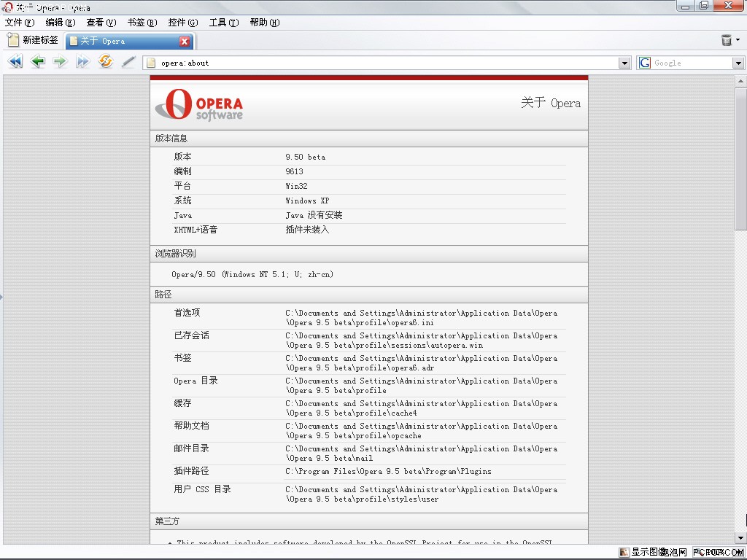The image size is (747, 560).
Task: Click the build number 9613
Action: coord(295,171)
